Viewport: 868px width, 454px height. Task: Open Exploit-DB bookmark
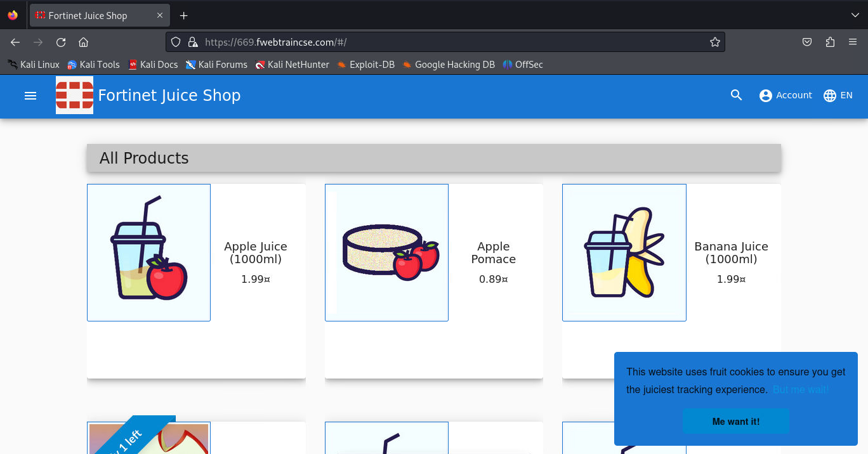[366, 65]
